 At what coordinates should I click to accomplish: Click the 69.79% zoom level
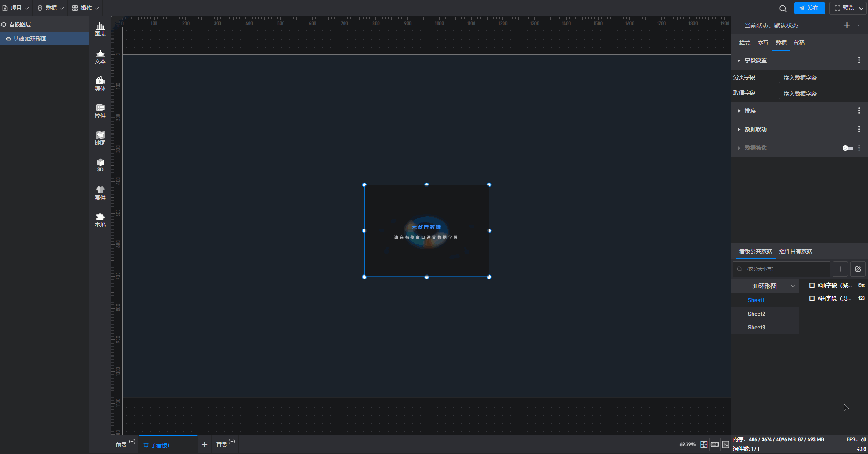688,444
